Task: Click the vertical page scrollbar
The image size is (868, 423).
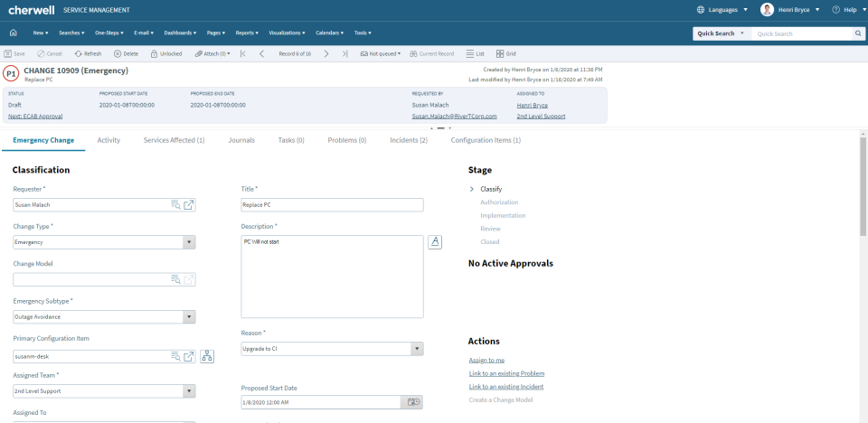Action: coord(863,188)
